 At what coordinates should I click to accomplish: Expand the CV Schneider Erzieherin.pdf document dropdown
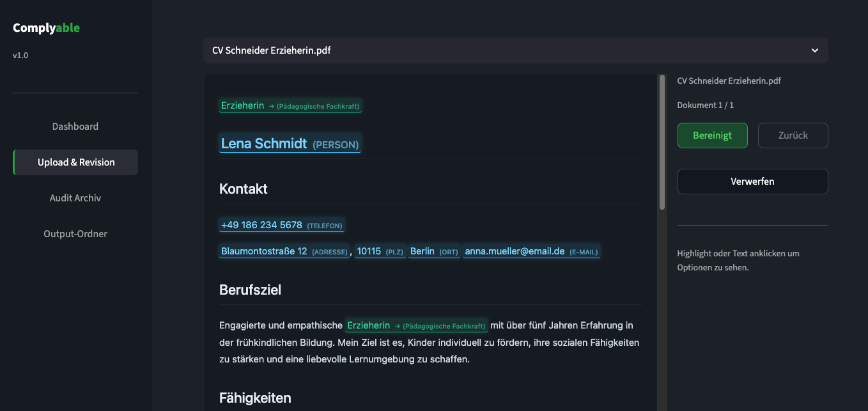[x=515, y=50]
